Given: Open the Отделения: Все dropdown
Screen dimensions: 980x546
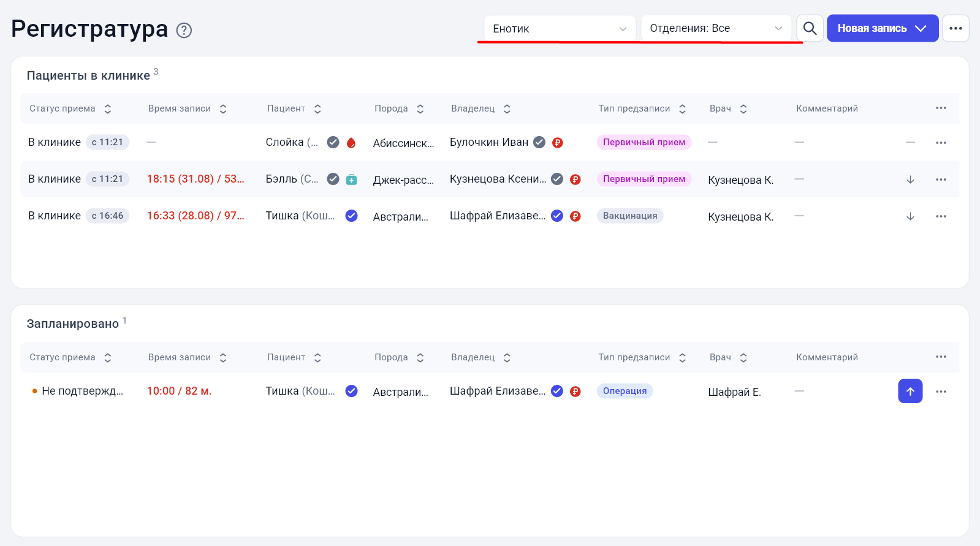Looking at the screenshot, I should click(x=716, y=28).
